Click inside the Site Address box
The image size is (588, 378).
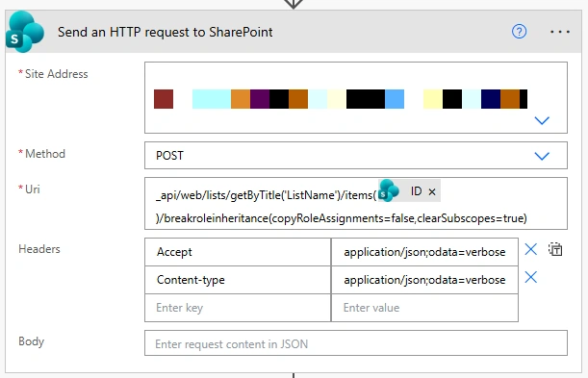point(356,97)
